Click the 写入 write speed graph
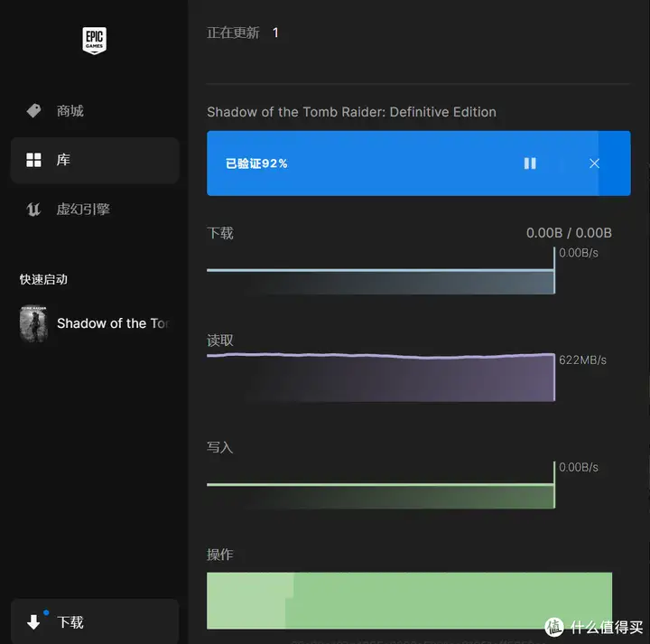Viewport: 650px width, 644px height. 381,485
